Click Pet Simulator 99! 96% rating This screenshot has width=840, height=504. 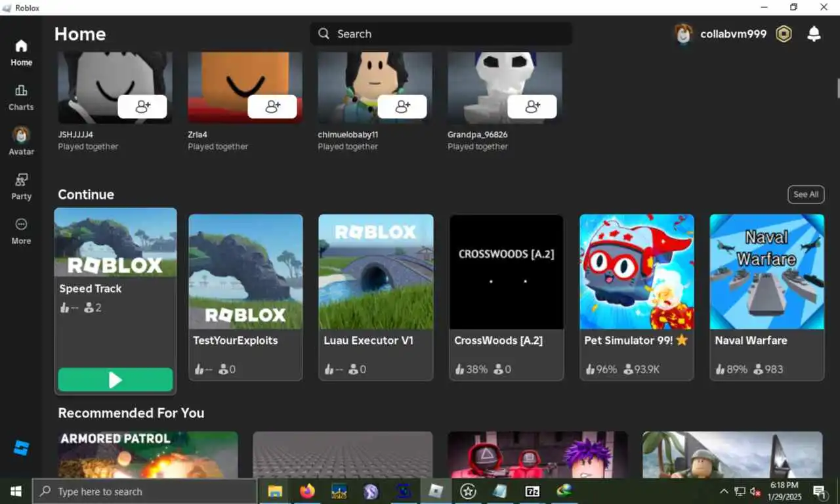coord(601,369)
